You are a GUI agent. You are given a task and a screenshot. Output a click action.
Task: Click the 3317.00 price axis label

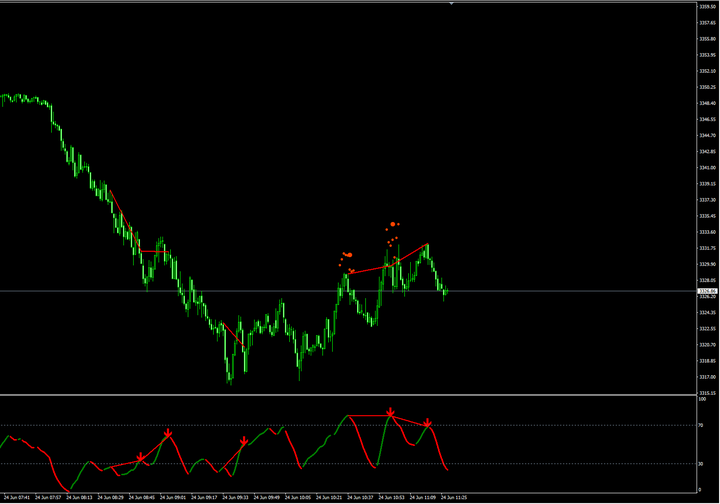click(706, 377)
